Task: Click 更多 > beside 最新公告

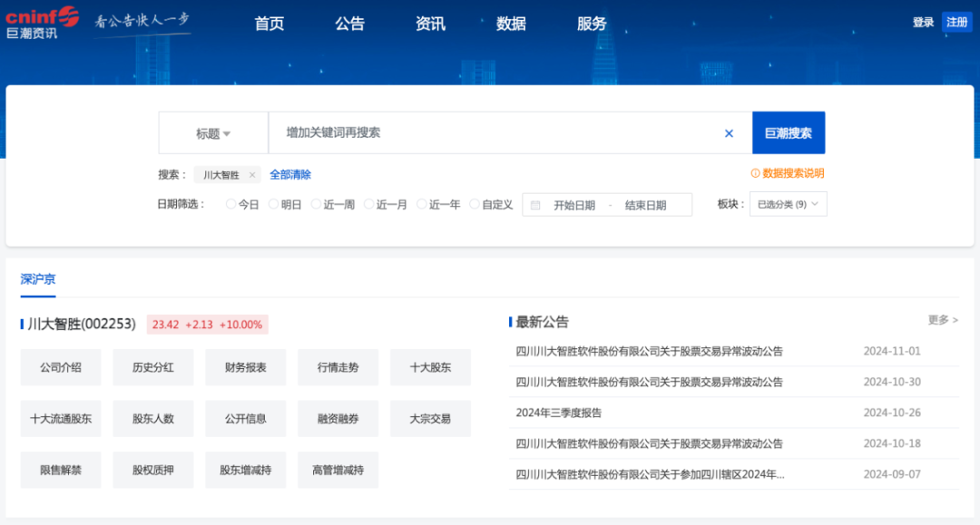Action: point(943,320)
